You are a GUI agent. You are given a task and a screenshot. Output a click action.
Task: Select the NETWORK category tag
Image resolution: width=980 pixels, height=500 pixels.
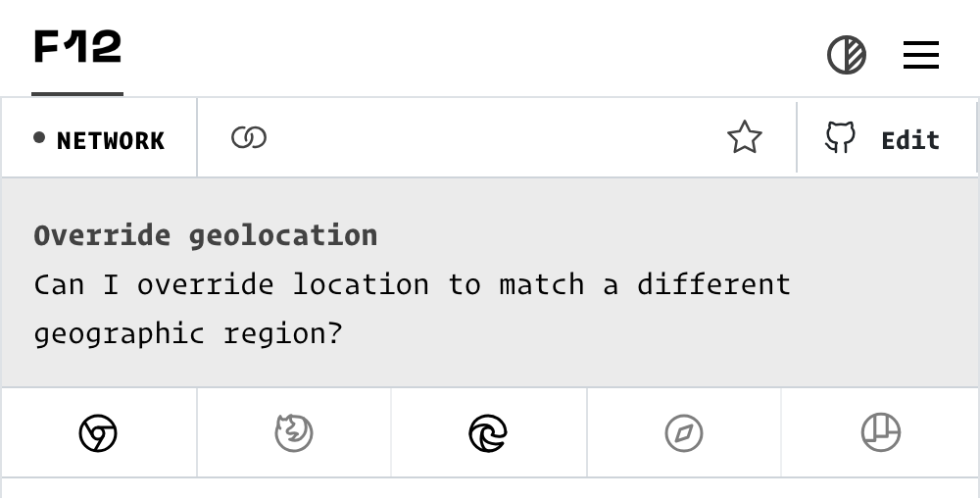[110, 141]
